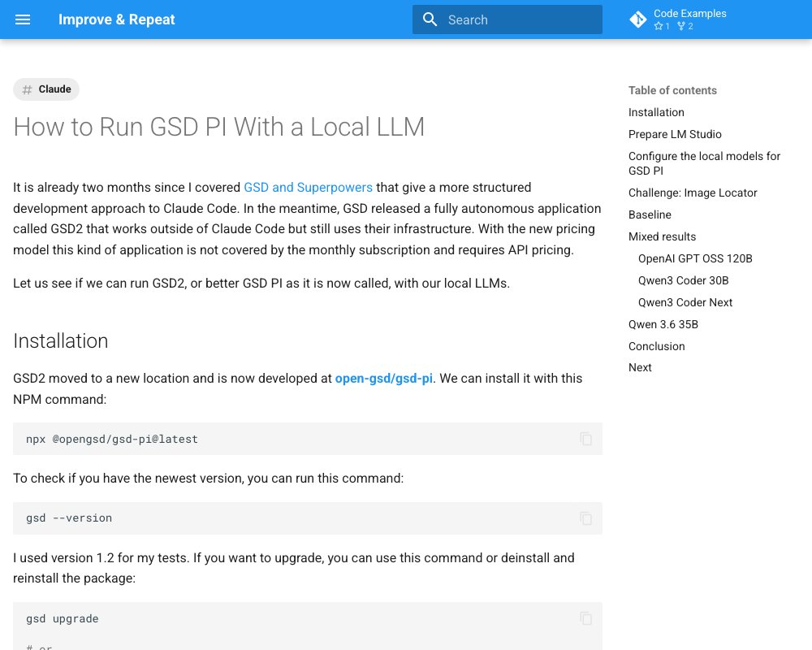Copy the npx @opengsd/gsd-pi@latest command
Viewport: 812px width, 650px height.
pos(585,439)
